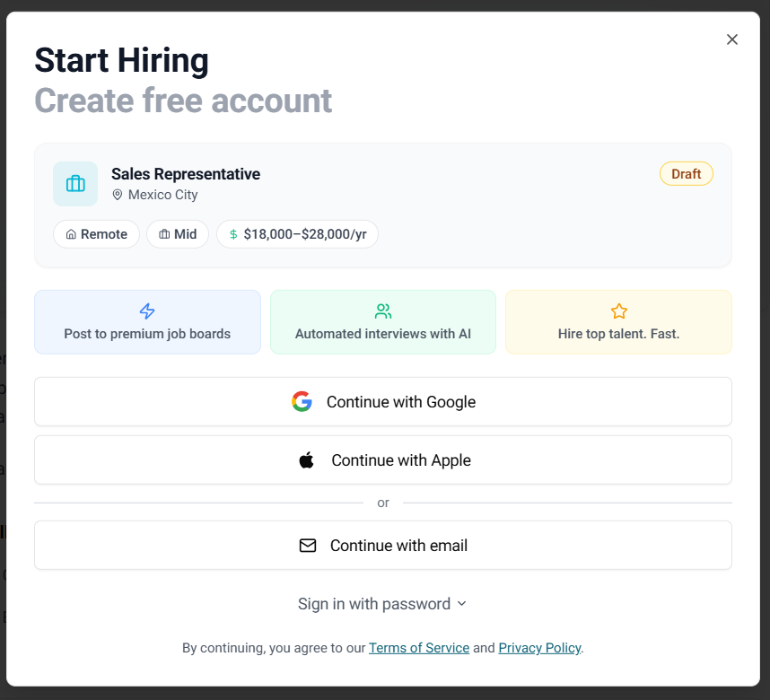
Task: Click the Apple logo icon
Action: tap(307, 460)
